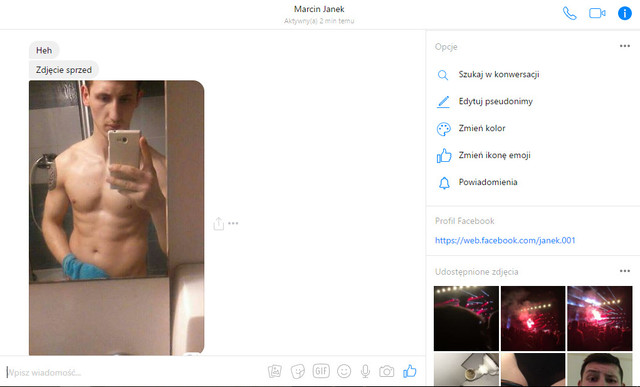
Task: Start a voice call with Marcin Janek
Action: [569, 13]
